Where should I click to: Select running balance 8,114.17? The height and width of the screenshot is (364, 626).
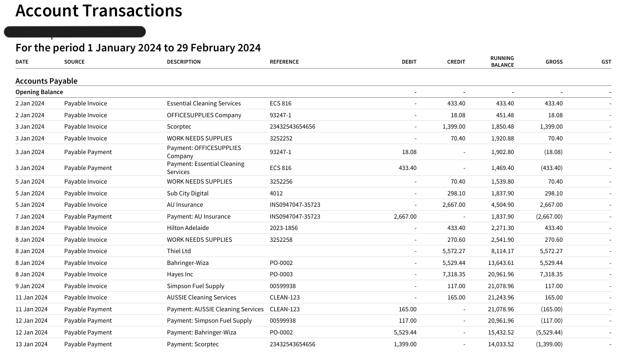click(x=501, y=251)
